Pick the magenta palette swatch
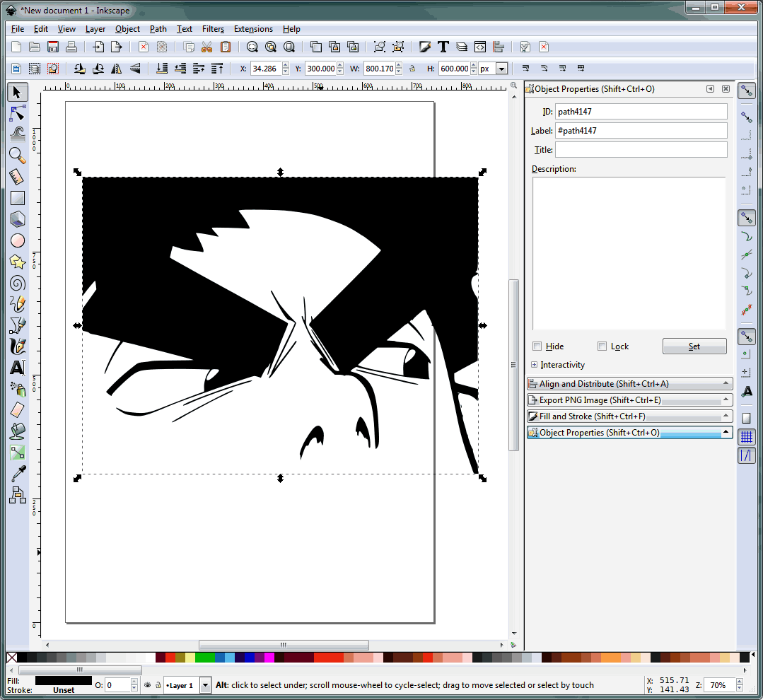This screenshot has width=763, height=700. click(269, 658)
